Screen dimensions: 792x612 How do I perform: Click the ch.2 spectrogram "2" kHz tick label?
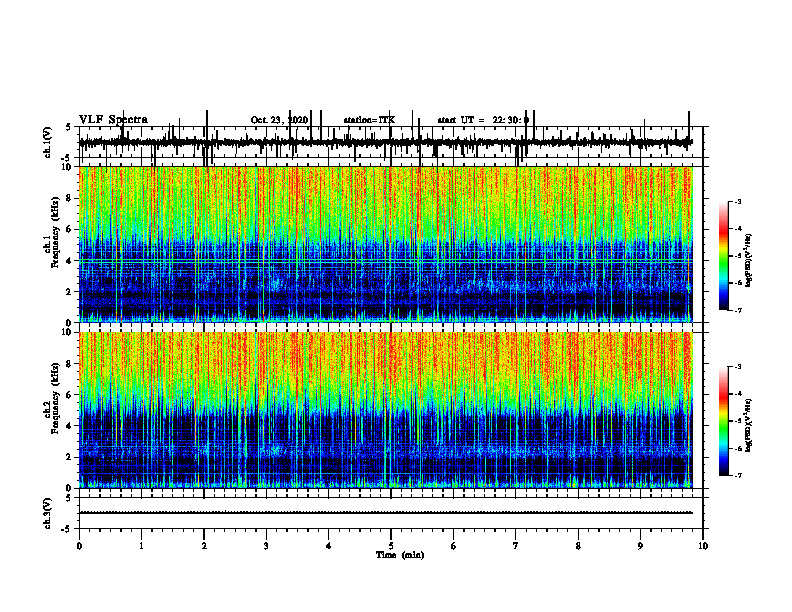(x=69, y=457)
